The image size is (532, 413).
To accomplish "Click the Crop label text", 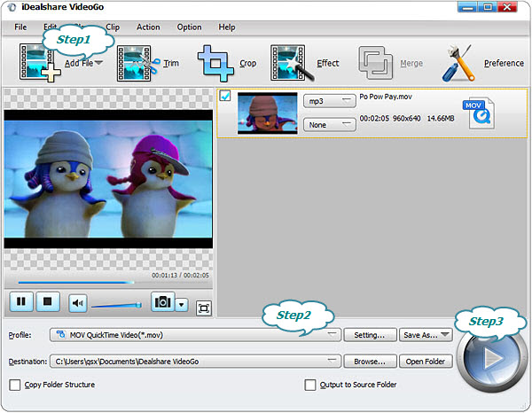I will pyautogui.click(x=247, y=63).
